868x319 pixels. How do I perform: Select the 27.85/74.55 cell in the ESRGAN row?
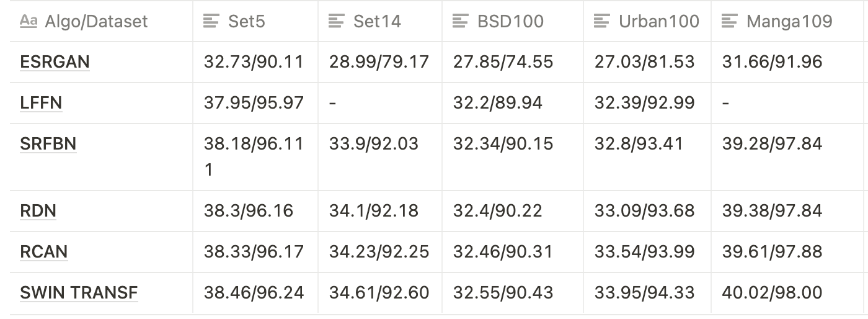[x=513, y=62]
